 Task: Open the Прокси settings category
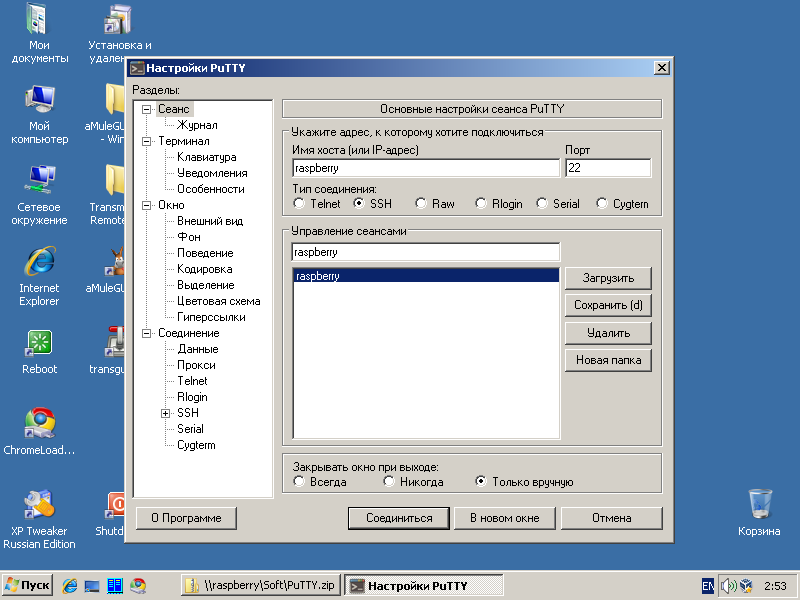click(x=196, y=365)
